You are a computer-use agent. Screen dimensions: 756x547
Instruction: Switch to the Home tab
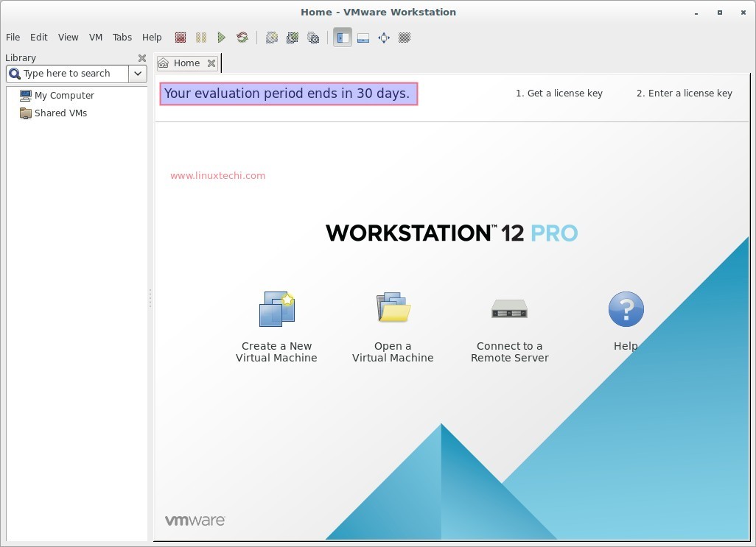(x=187, y=63)
